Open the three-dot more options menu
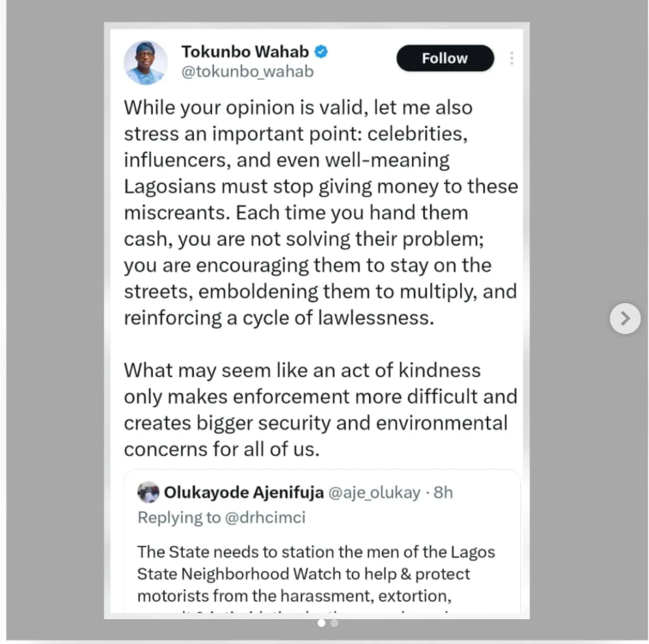649x644 pixels. (512, 58)
